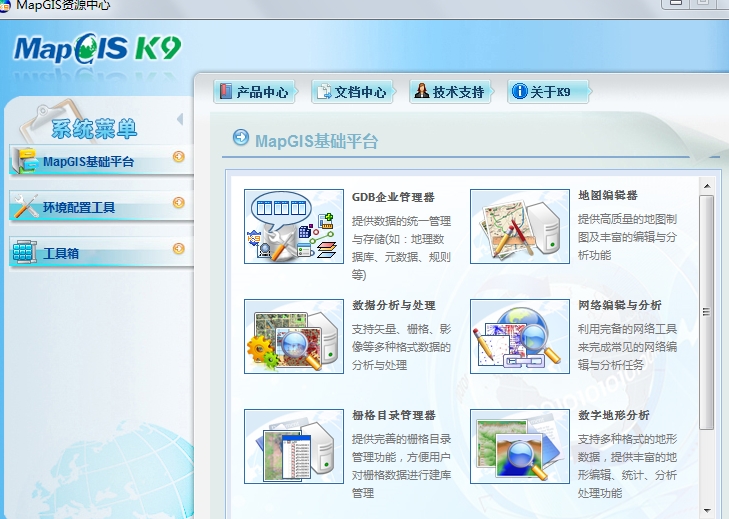Collapse the 系统菜单 sidebar with triangle
729x519 pixels.
[180, 120]
